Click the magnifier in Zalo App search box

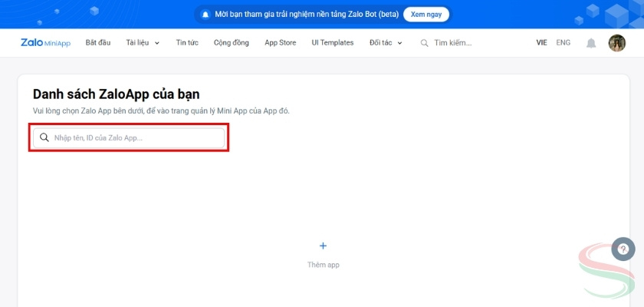point(44,137)
